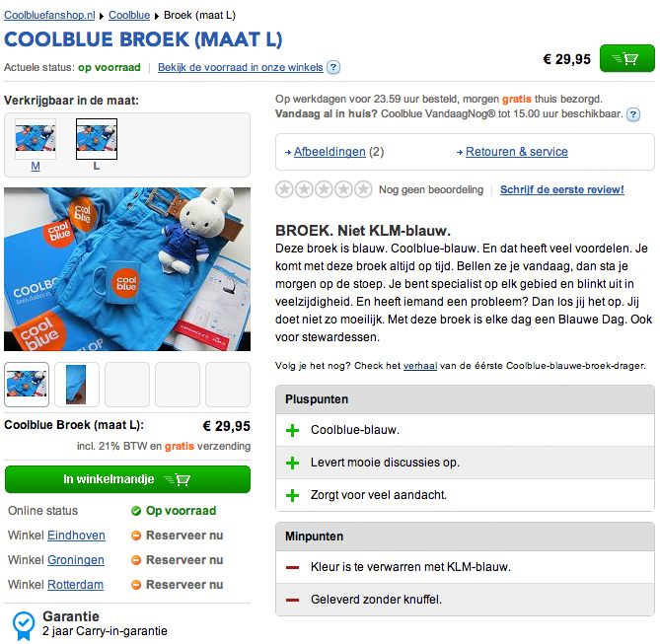
Task: Select the second product thumbnail image
Action: tap(77, 385)
